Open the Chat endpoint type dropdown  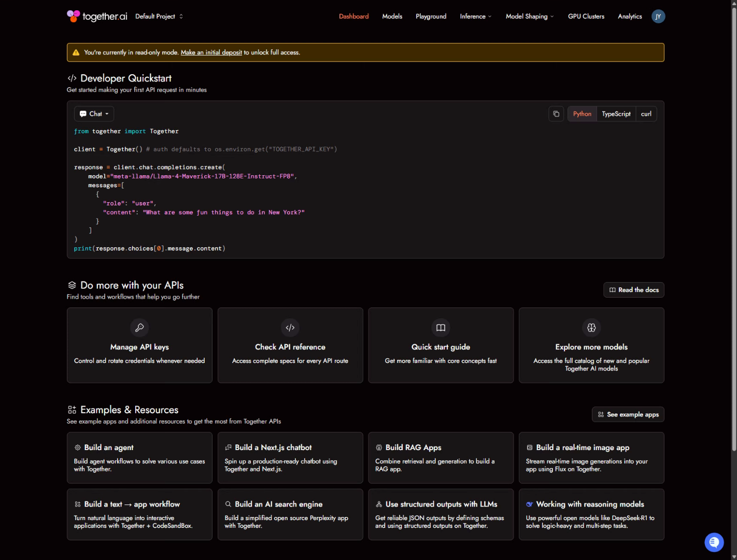click(x=94, y=114)
